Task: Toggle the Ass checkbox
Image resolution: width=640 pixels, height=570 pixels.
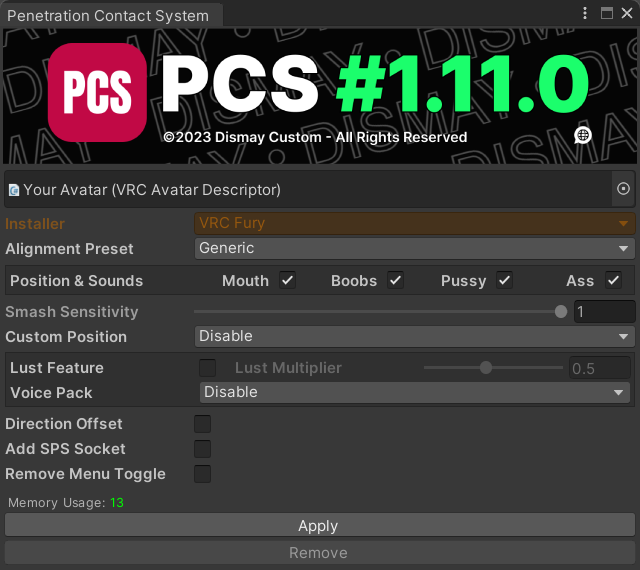Action: (613, 281)
